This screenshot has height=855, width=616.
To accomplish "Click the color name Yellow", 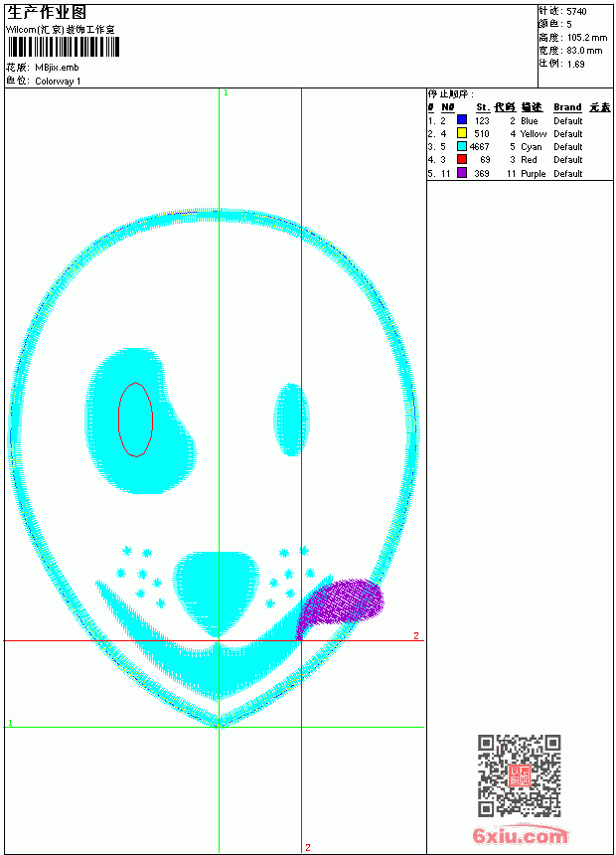I will (534, 133).
